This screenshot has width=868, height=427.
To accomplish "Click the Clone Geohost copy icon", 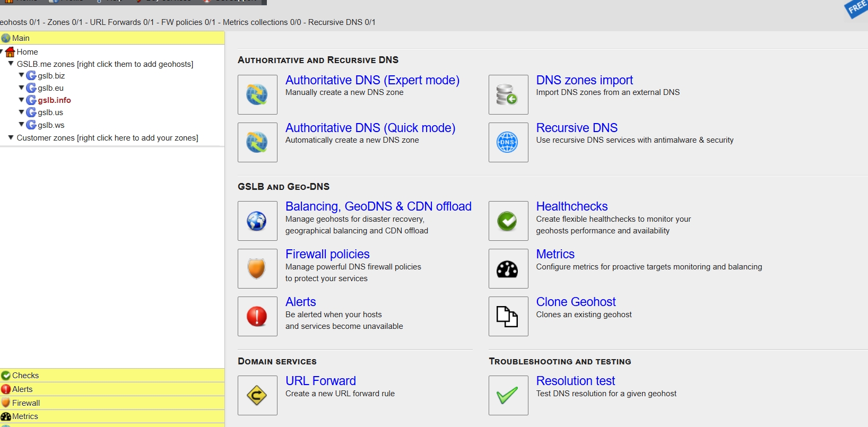I will [x=508, y=316].
